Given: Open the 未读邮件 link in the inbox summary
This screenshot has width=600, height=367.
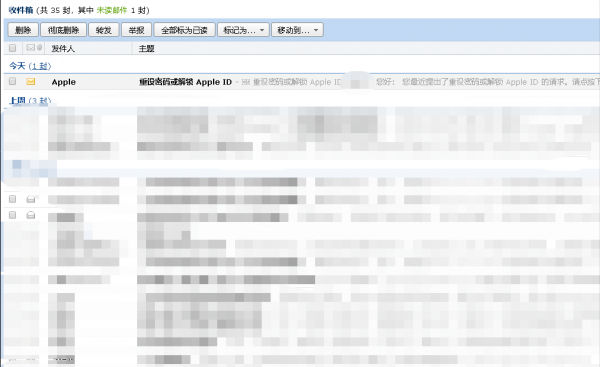Looking at the screenshot, I should 111,10.
